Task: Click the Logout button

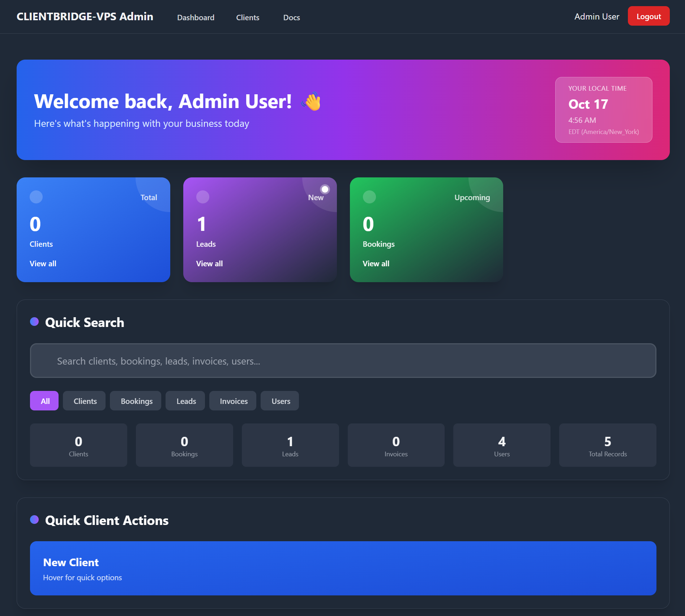Action: [x=648, y=16]
